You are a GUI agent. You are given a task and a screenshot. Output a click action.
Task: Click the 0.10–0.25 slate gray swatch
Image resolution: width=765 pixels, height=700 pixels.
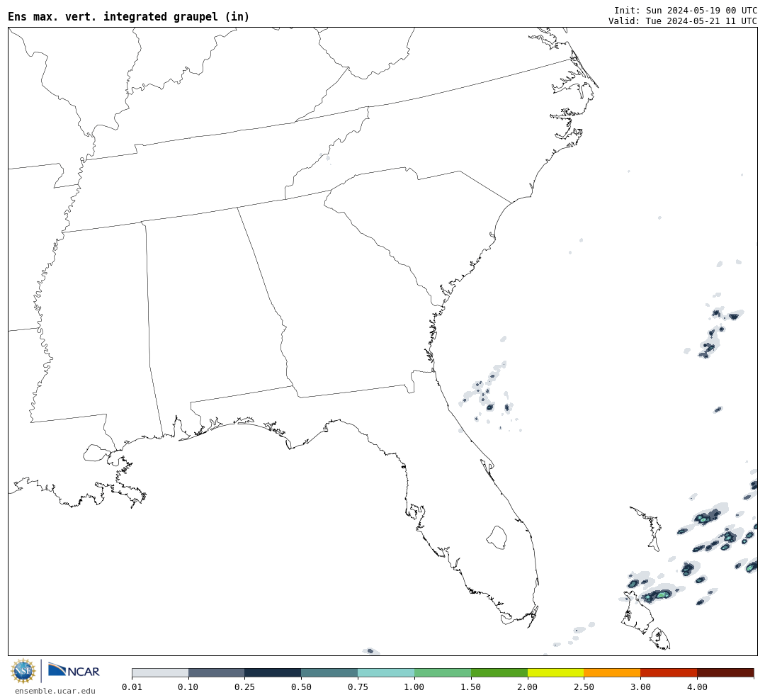coord(217,672)
